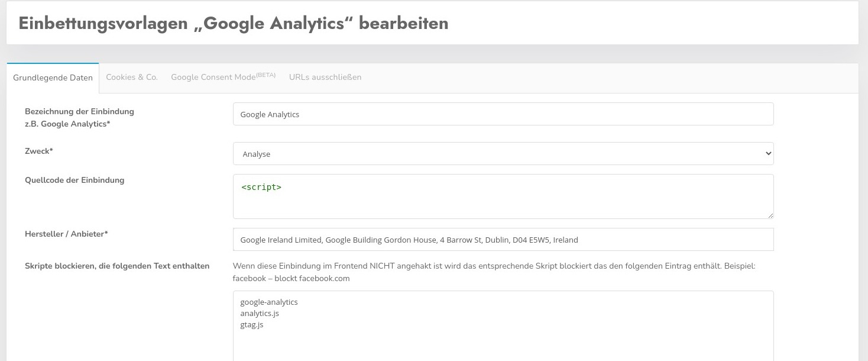Open the Google Consent Mode tab
Image resolution: width=868 pixels, height=361 pixels.
[223, 78]
